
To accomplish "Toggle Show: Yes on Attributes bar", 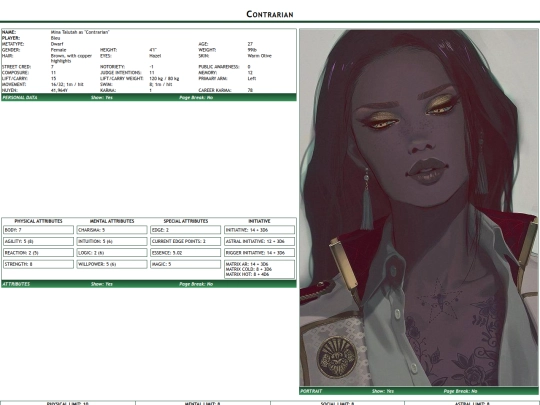I will 102,284.
